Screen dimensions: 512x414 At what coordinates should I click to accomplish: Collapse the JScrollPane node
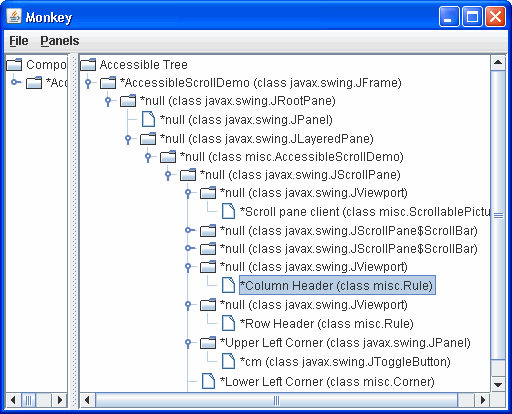pos(168,175)
